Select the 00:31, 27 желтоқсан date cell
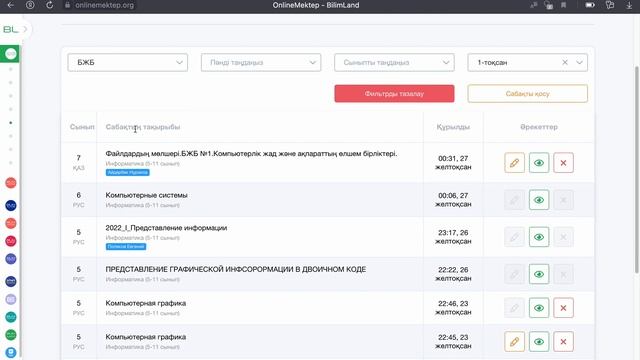 [453, 162]
